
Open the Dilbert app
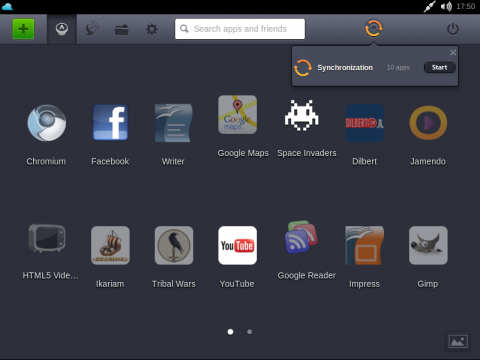(365, 123)
